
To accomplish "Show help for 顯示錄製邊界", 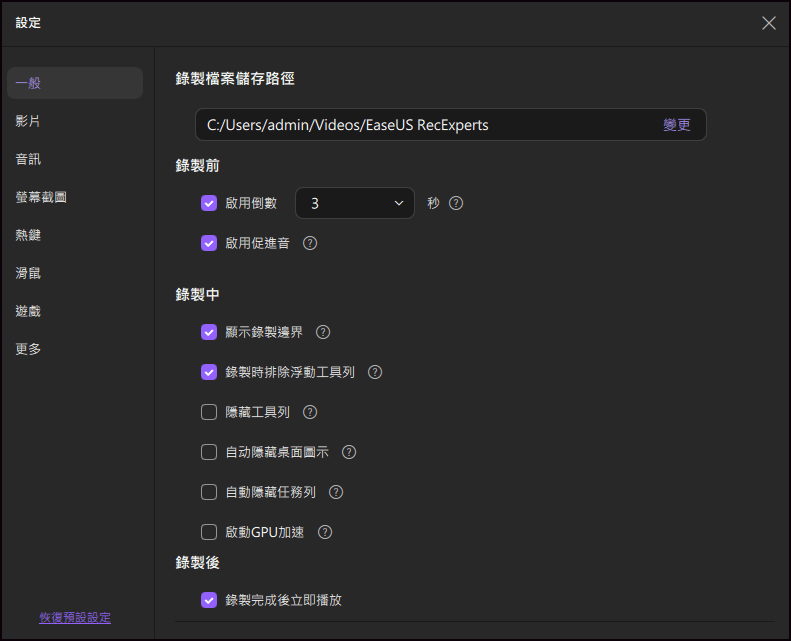I will pyautogui.click(x=323, y=332).
